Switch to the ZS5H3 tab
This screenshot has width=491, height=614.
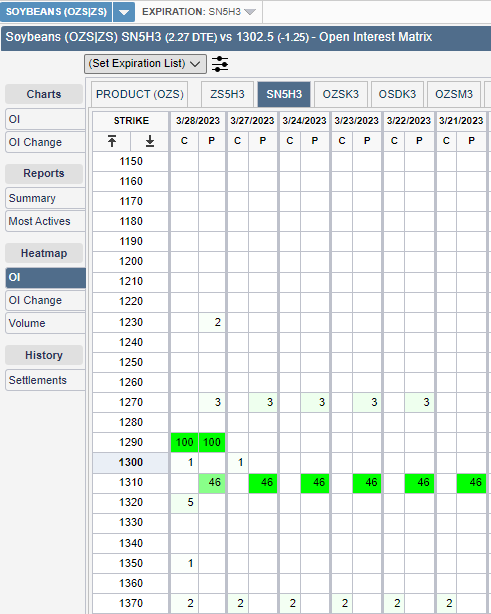[227, 94]
